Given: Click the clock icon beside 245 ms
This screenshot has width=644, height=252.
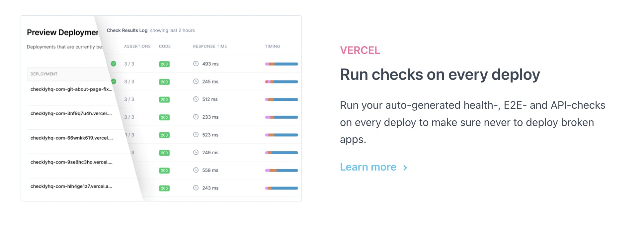Looking at the screenshot, I should coord(196,81).
